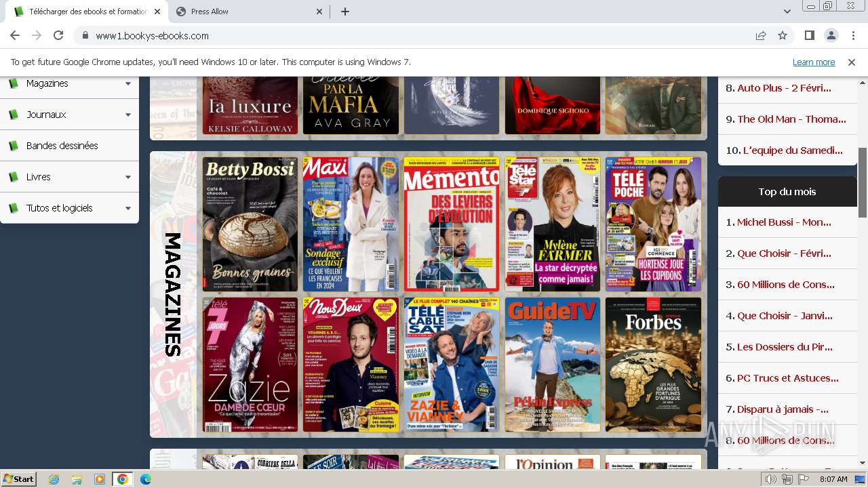Open File Explorer from the taskbar
This screenshot has width=868, height=488.
pyautogui.click(x=77, y=479)
